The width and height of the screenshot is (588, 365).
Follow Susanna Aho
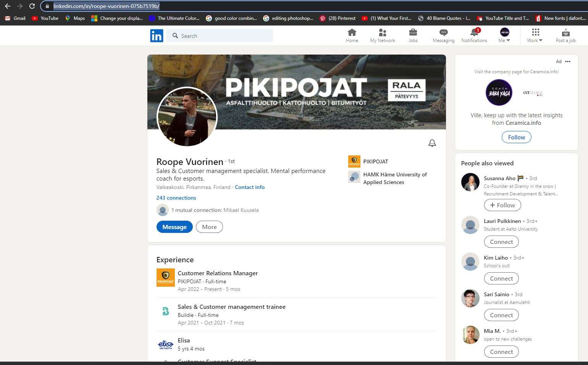pos(502,205)
